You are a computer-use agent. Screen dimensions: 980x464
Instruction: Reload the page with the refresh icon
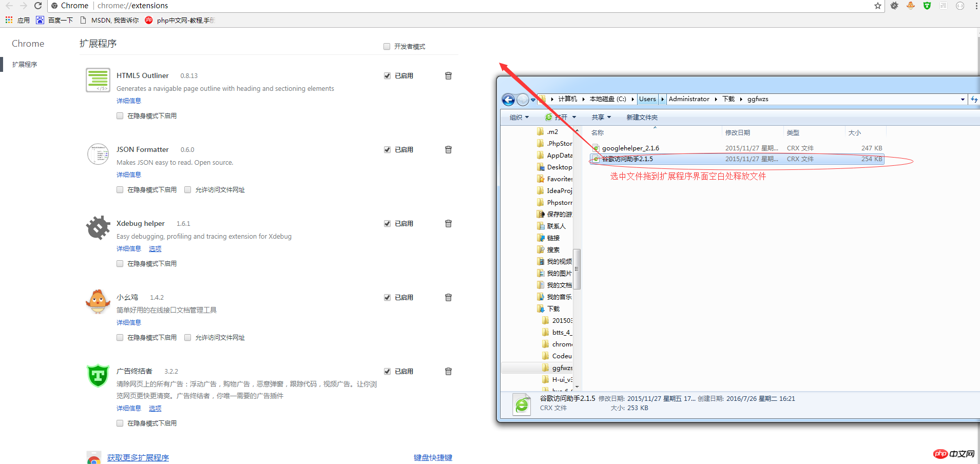[x=38, y=6]
